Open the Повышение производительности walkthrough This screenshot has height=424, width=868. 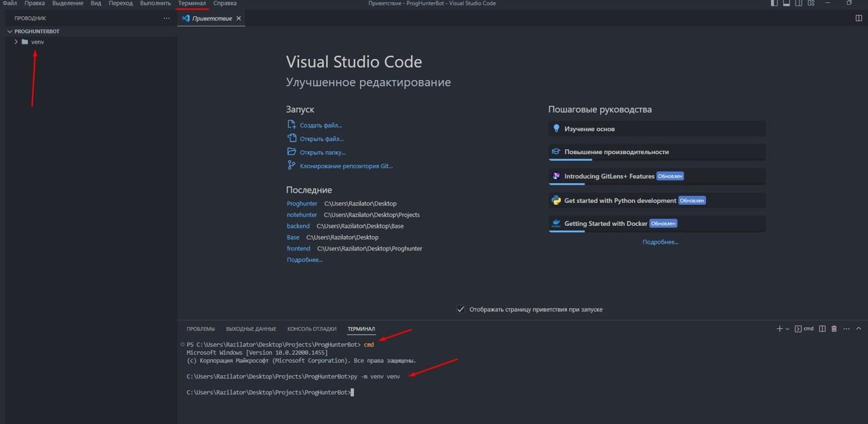click(657, 153)
